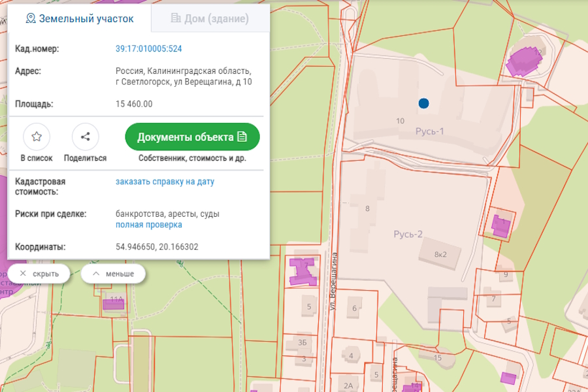
Task: Click the blue marker dot on parcel 10
Action: pyautogui.click(x=423, y=102)
